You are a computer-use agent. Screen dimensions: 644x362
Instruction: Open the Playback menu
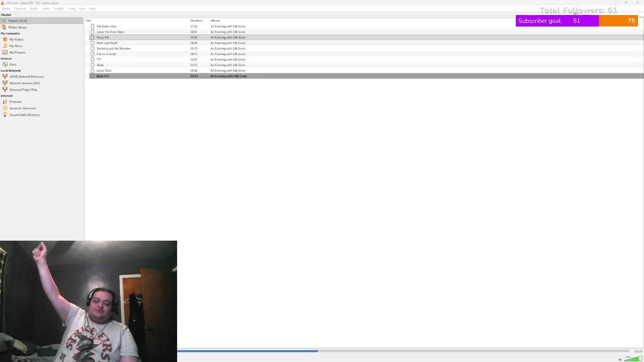coord(20,9)
